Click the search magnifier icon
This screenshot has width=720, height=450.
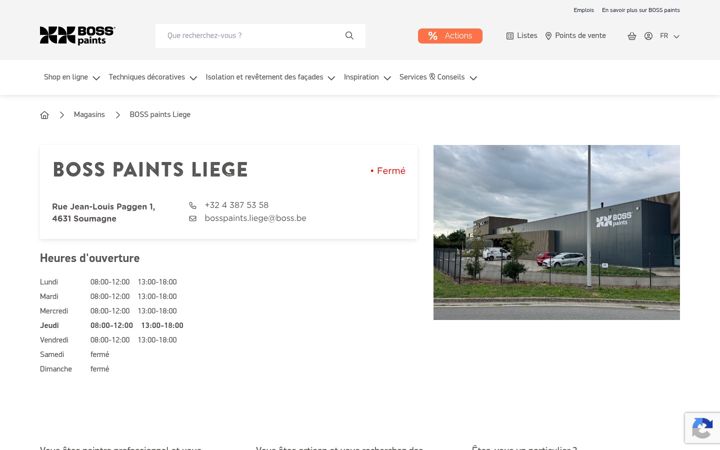[349, 35]
